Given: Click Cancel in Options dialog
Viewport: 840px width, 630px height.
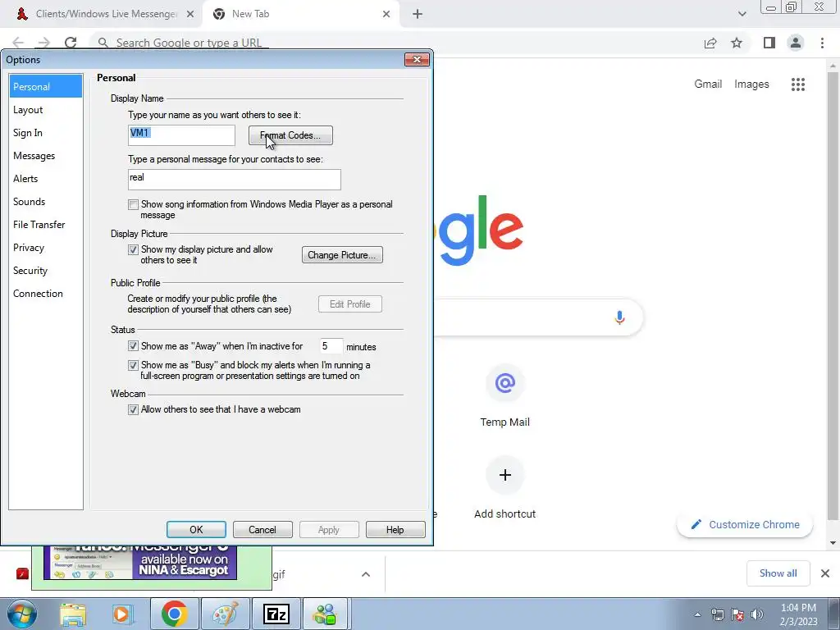Looking at the screenshot, I should coord(262,530).
